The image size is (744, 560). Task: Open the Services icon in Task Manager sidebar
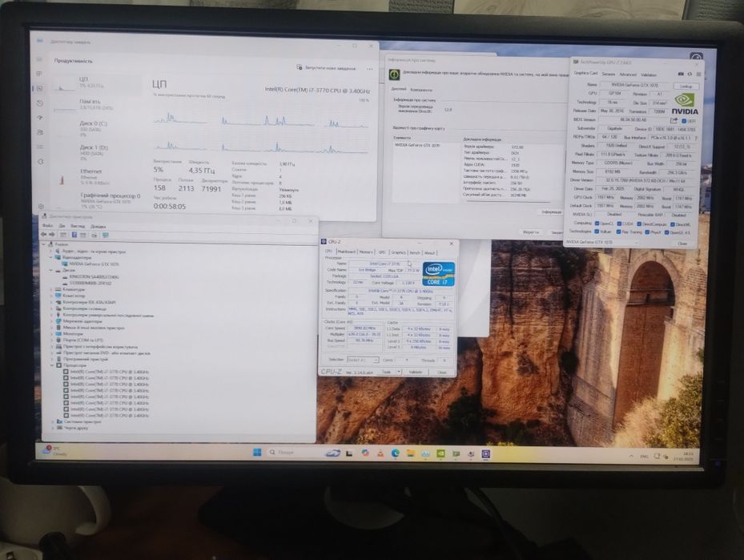[x=41, y=161]
